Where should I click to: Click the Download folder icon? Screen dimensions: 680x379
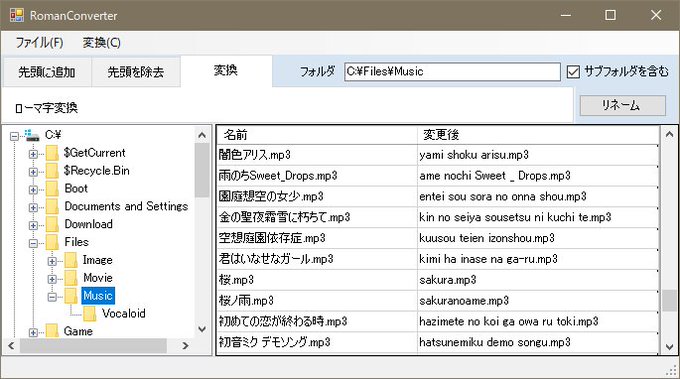[x=52, y=224]
